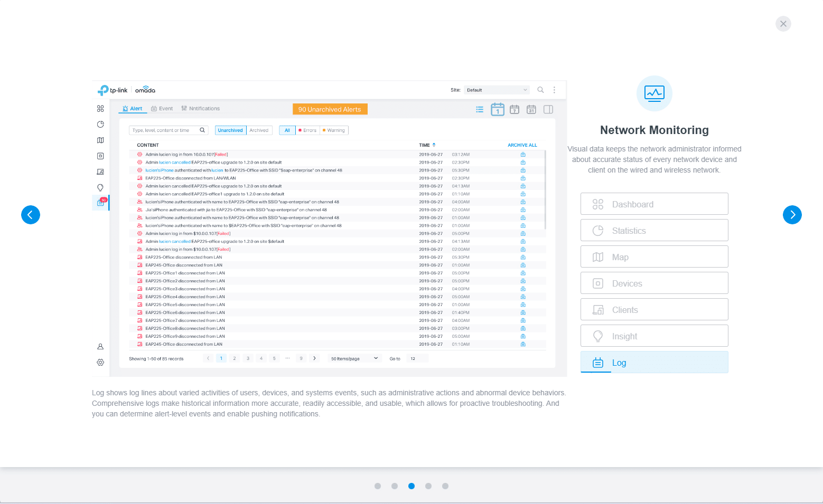Select the second carousel page dot
Screen dimensions: 823x504
[395, 486]
